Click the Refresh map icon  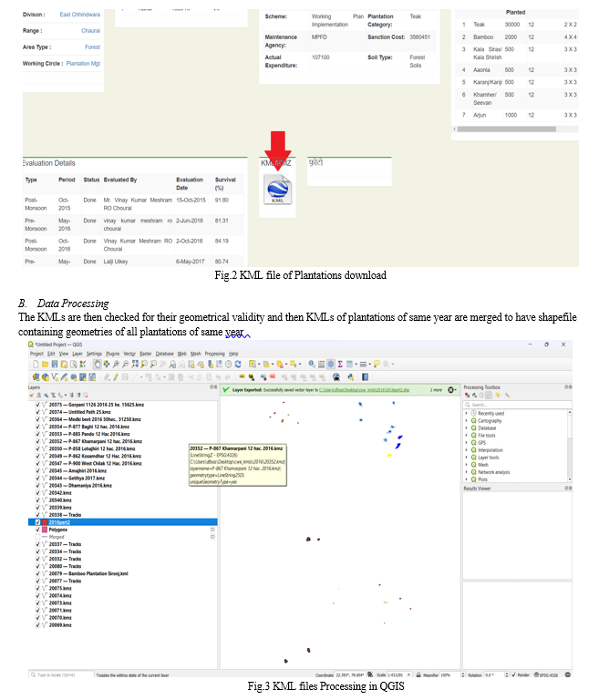click(x=238, y=365)
